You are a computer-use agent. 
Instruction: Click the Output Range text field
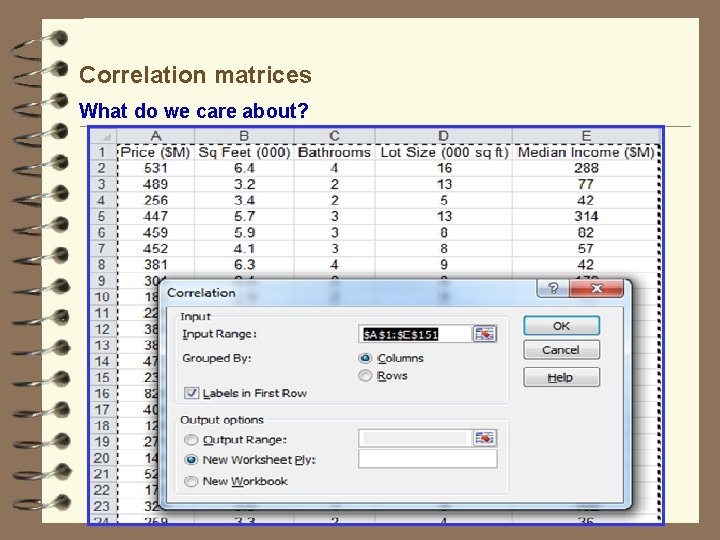[415, 438]
